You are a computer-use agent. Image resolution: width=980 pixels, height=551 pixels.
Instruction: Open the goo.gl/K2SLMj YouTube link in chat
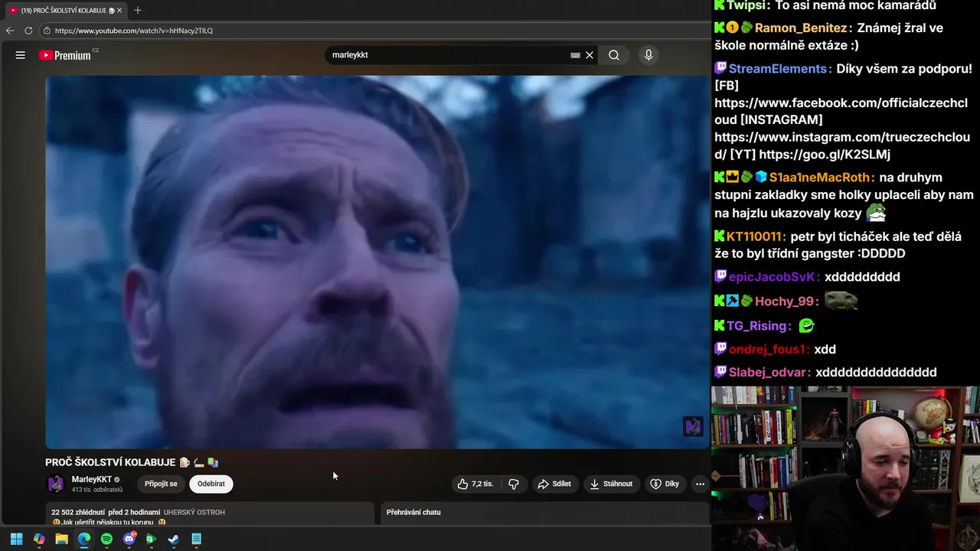click(825, 155)
